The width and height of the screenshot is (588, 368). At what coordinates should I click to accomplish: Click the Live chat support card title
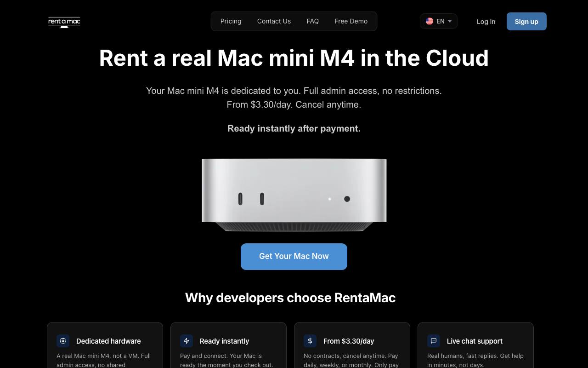pos(475,341)
